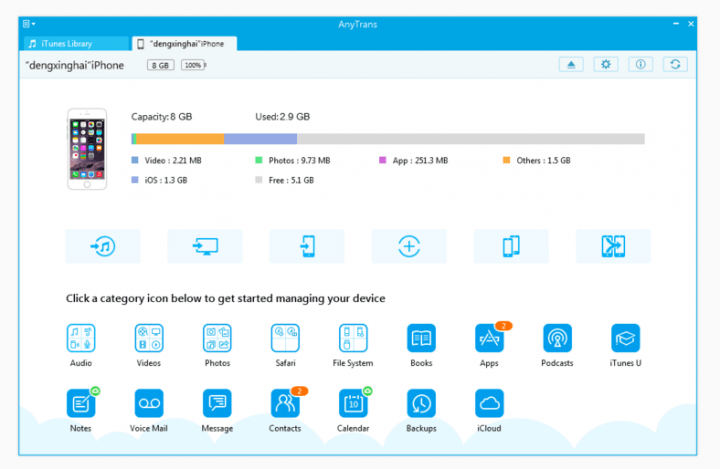Image resolution: width=720 pixels, height=469 pixels.
Task: Open the Photos category
Action: (x=217, y=338)
